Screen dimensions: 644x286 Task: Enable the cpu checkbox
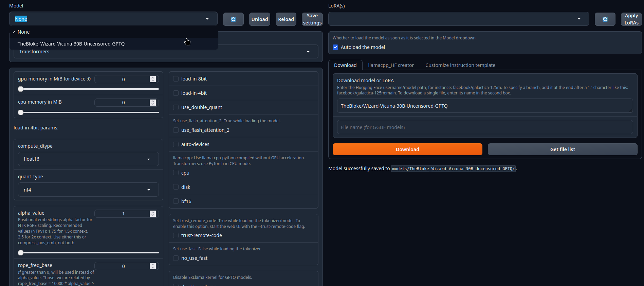coord(176,173)
